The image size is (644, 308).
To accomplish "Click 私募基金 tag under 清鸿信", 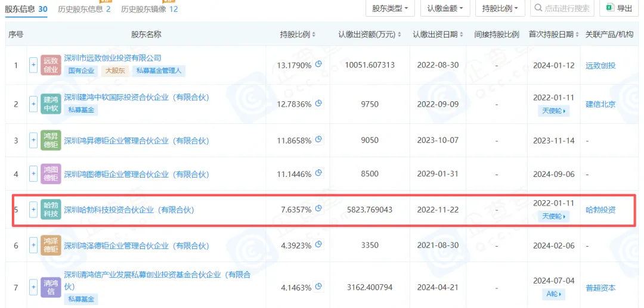I will pos(81,299).
